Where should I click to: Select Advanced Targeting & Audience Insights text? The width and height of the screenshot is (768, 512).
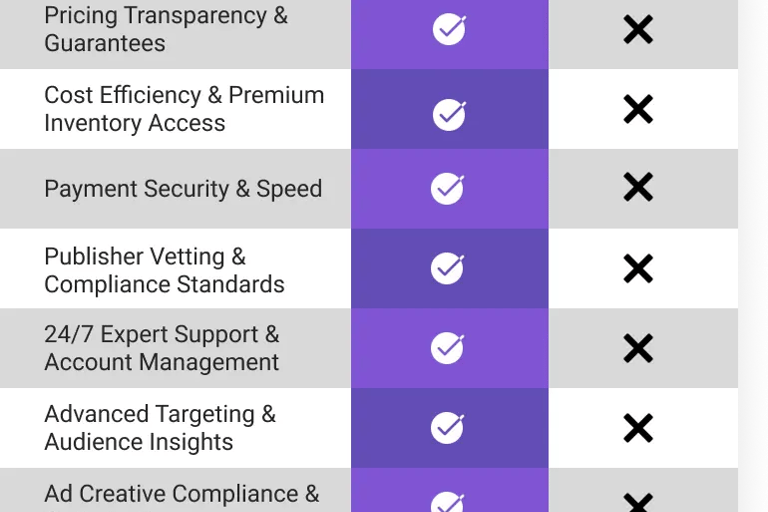pos(160,428)
